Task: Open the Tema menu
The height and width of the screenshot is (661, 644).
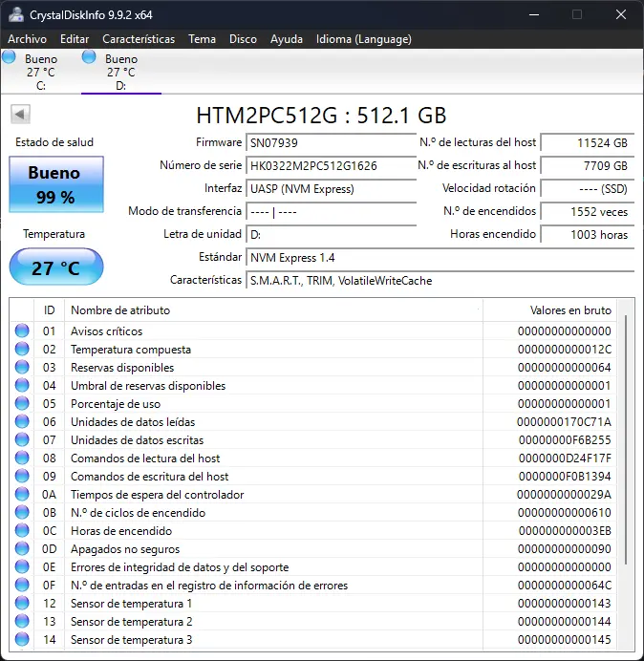Action: pos(202,39)
